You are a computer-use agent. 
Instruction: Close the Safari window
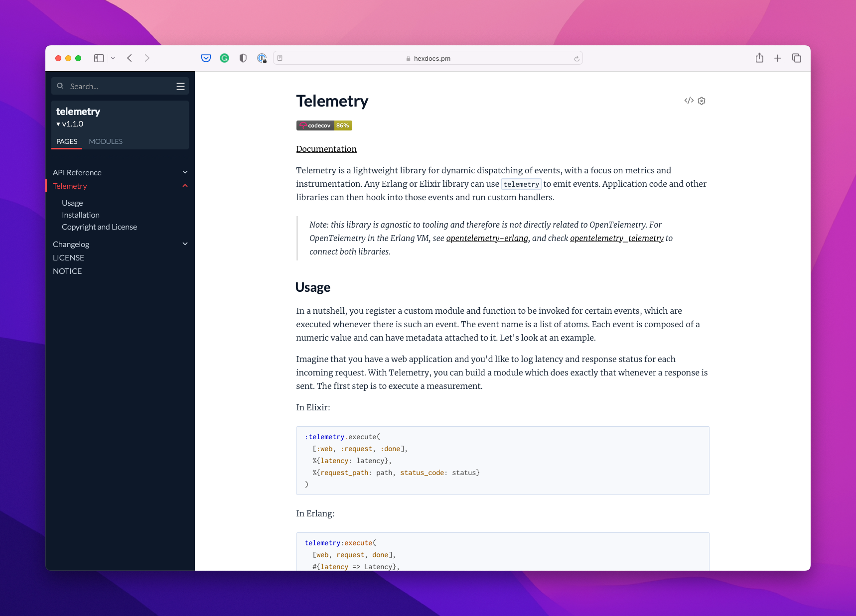pyautogui.click(x=58, y=58)
